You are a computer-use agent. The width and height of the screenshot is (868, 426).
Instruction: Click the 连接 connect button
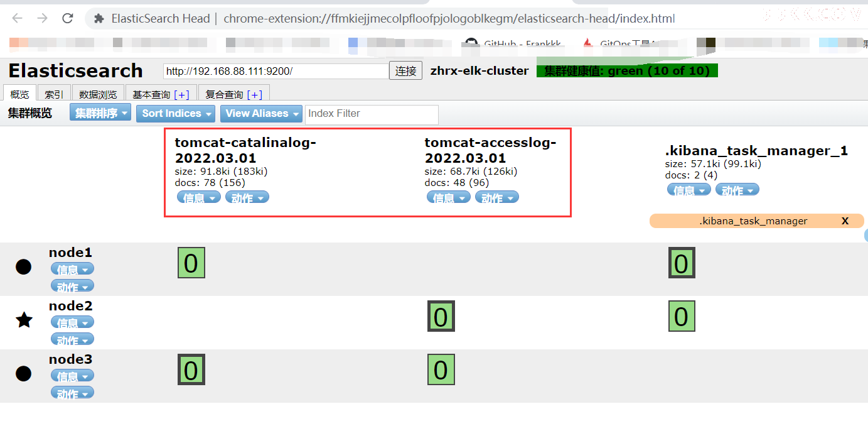pyautogui.click(x=406, y=71)
